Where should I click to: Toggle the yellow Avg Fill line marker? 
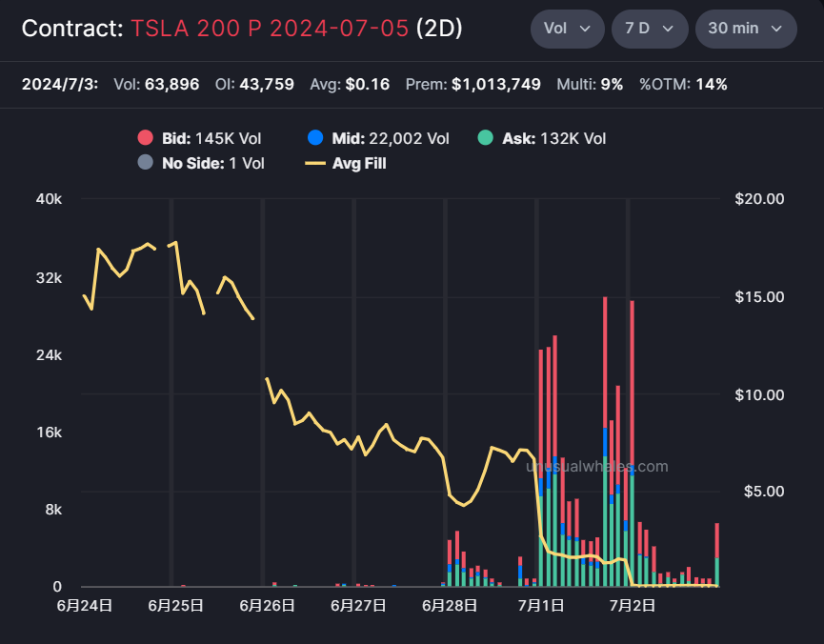click(x=315, y=164)
